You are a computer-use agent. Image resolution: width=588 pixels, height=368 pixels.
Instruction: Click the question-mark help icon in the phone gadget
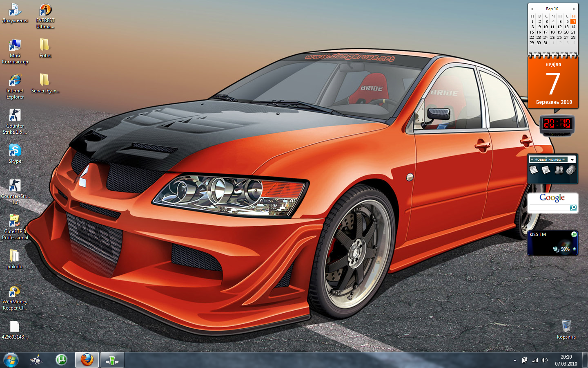(571, 170)
